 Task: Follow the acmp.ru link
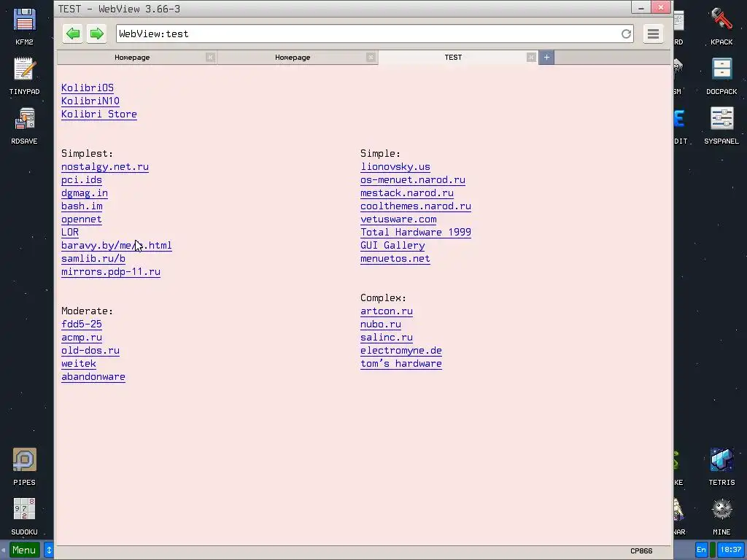coord(82,338)
